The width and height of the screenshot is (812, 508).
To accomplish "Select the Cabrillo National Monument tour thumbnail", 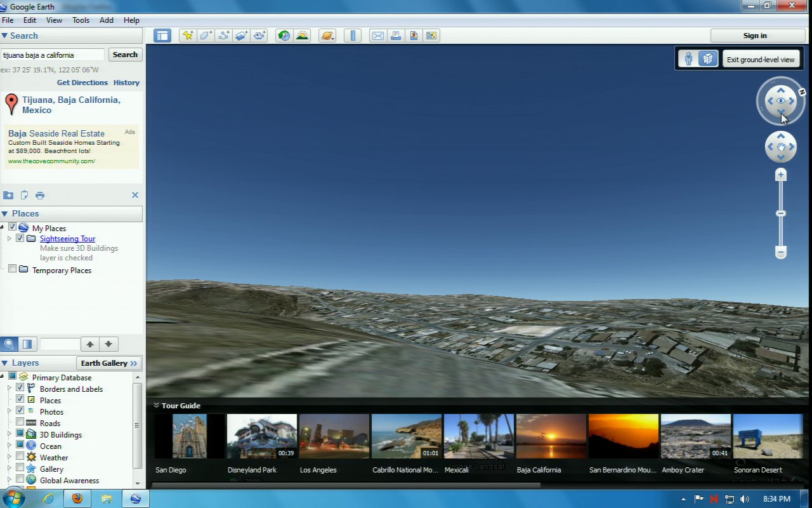I will 406,437.
